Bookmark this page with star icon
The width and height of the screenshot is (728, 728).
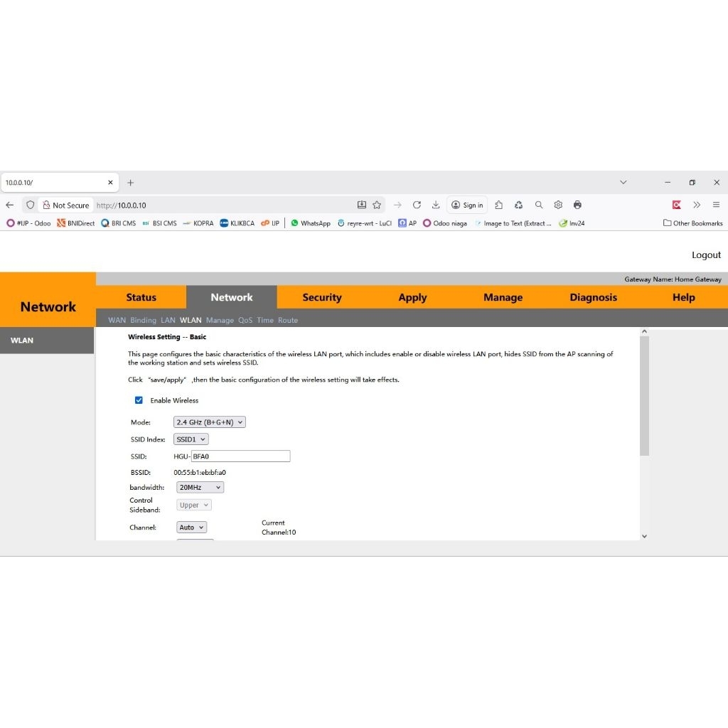pyautogui.click(x=377, y=205)
